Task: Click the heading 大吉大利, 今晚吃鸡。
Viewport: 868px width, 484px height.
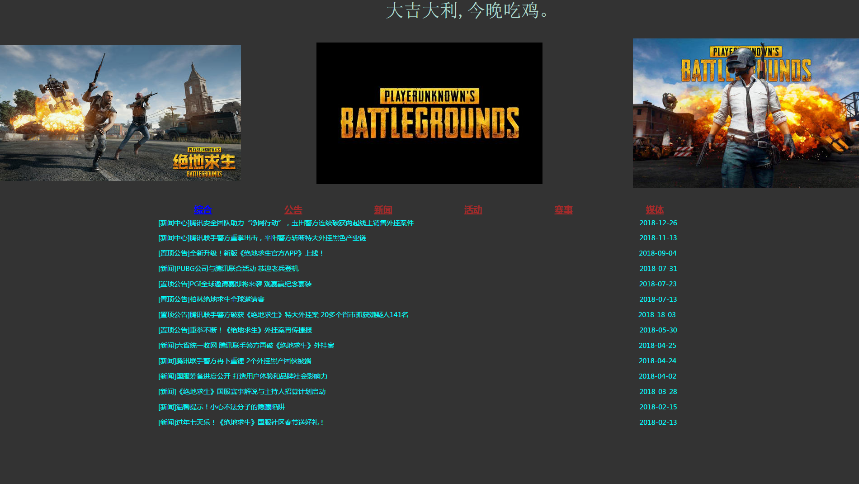Action: pos(468,10)
